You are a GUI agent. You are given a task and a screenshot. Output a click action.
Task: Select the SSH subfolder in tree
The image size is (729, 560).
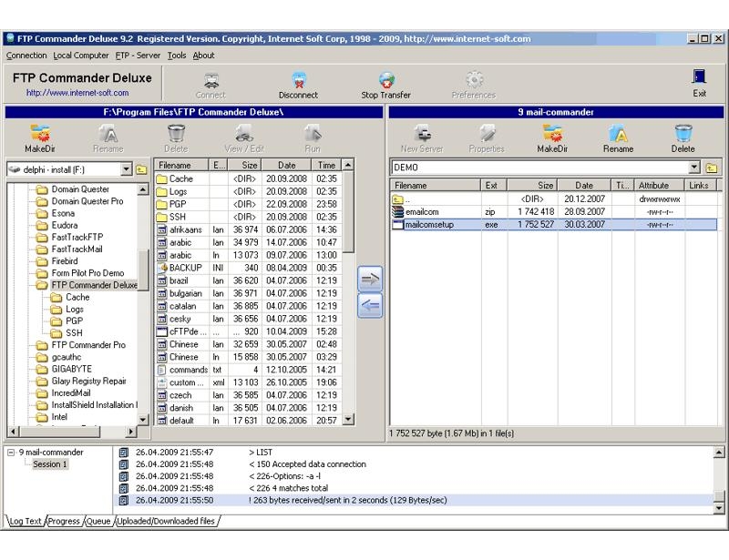(x=74, y=332)
